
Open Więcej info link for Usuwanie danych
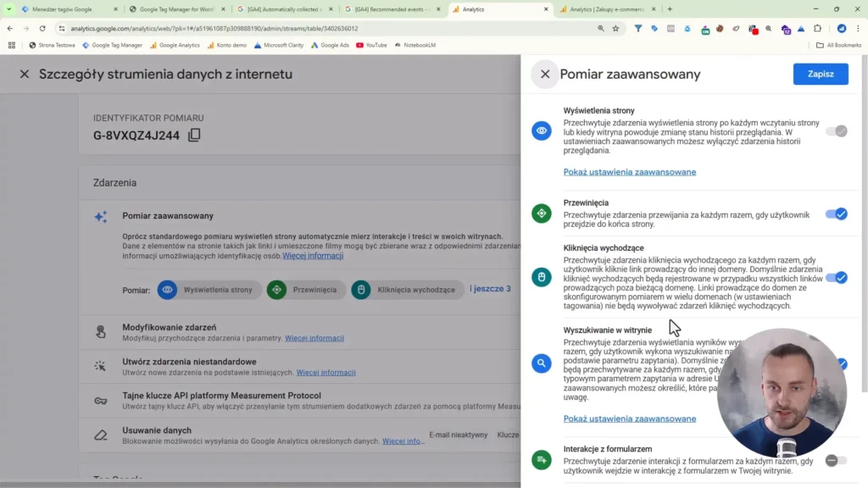403,441
